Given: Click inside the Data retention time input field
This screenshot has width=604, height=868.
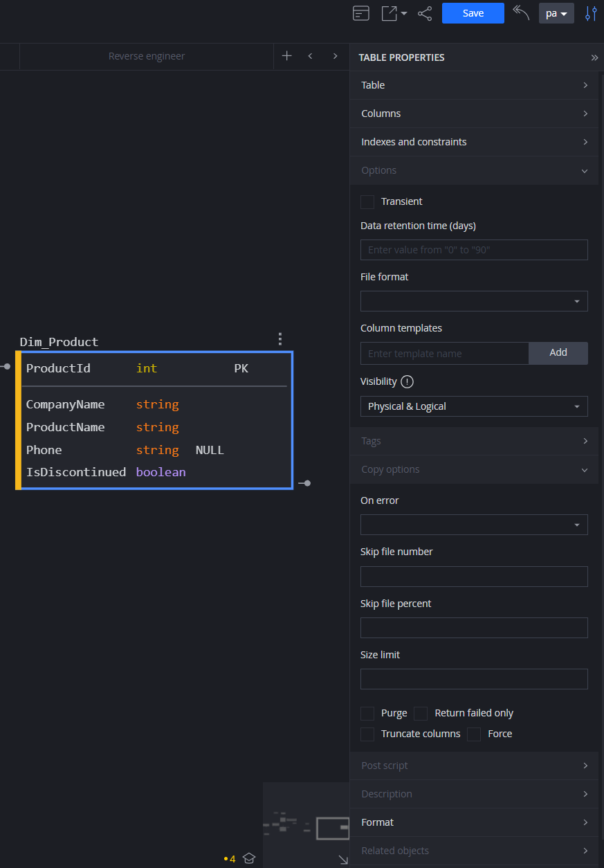Looking at the screenshot, I should pos(474,249).
